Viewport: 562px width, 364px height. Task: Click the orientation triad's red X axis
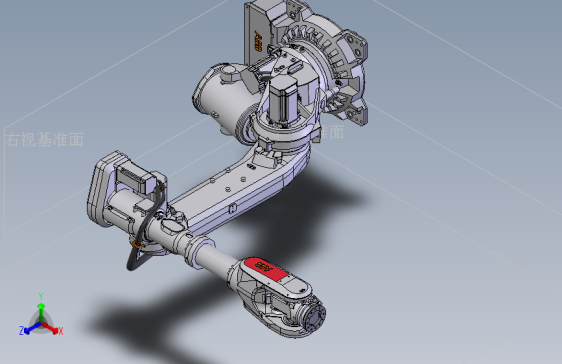(x=52, y=329)
